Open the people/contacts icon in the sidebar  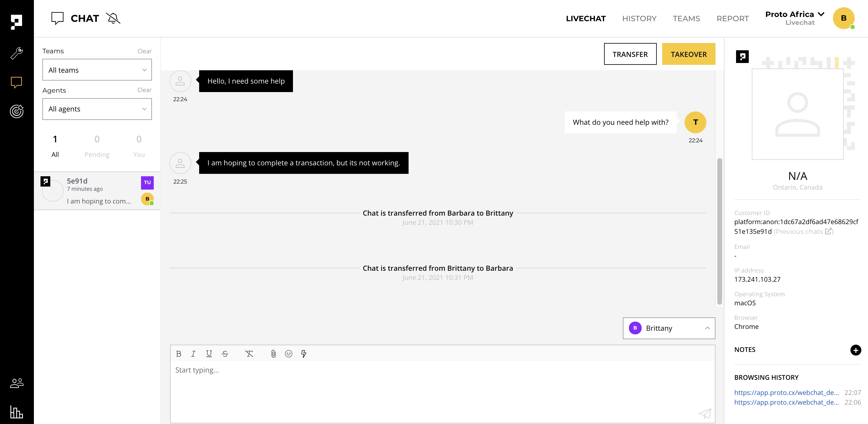click(x=16, y=383)
